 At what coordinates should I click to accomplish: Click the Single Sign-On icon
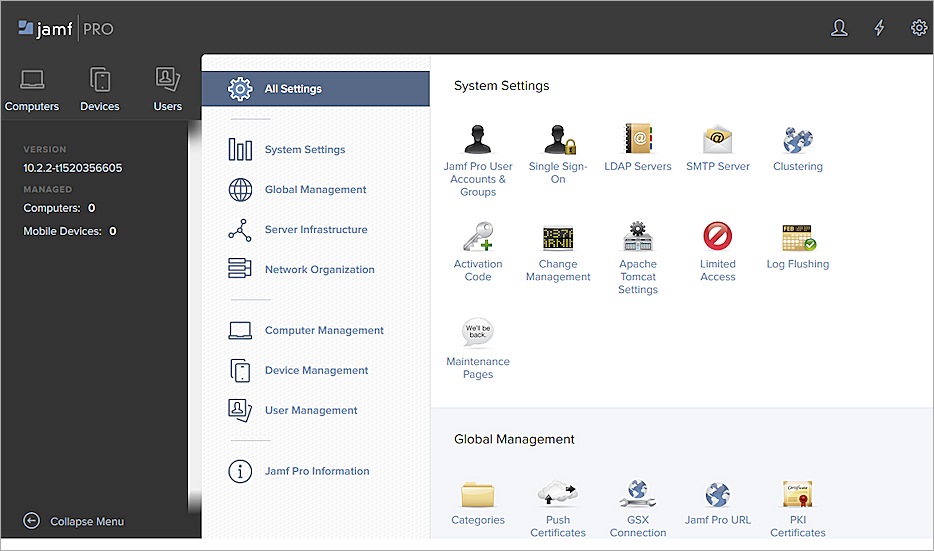click(x=558, y=140)
